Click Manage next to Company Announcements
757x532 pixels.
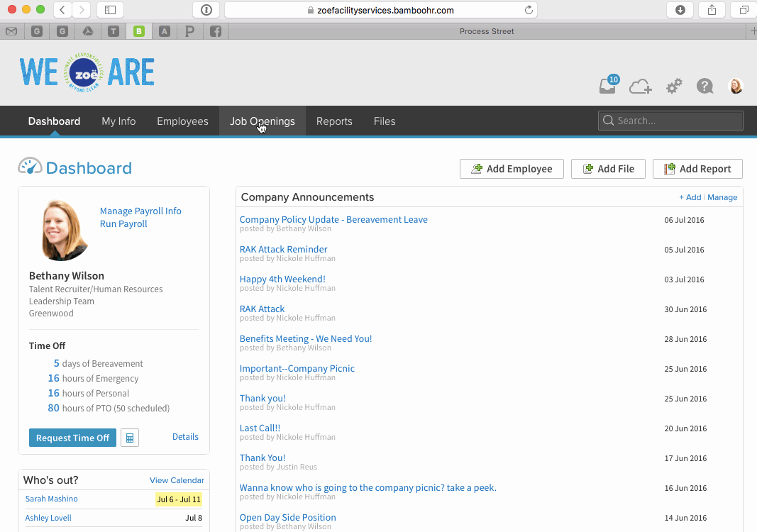(x=722, y=197)
